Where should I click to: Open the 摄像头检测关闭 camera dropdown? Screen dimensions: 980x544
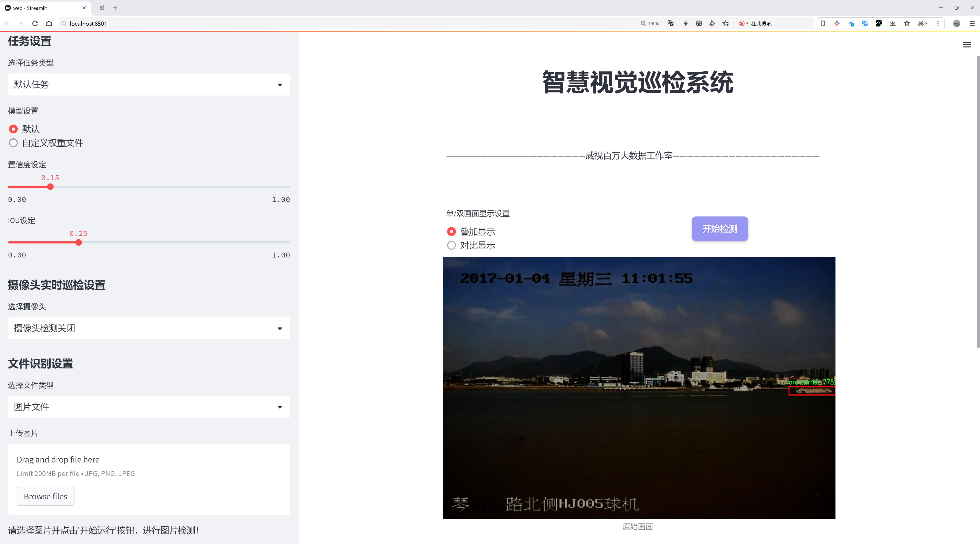(149, 328)
